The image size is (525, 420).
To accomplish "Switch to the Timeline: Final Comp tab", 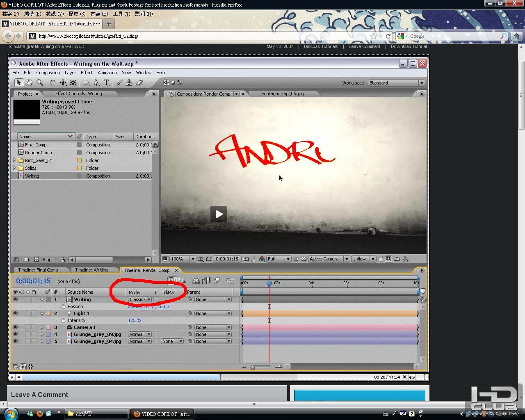I will (x=38, y=270).
